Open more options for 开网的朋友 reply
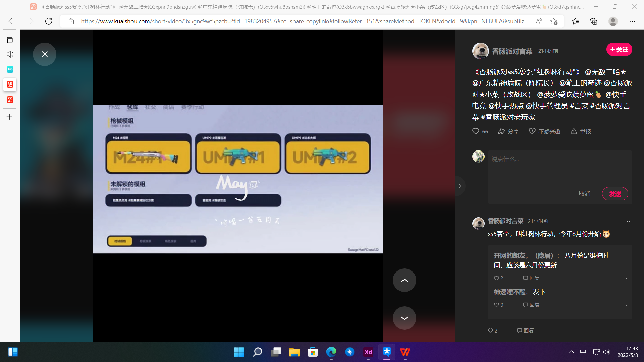644x362 pixels. 624,279
